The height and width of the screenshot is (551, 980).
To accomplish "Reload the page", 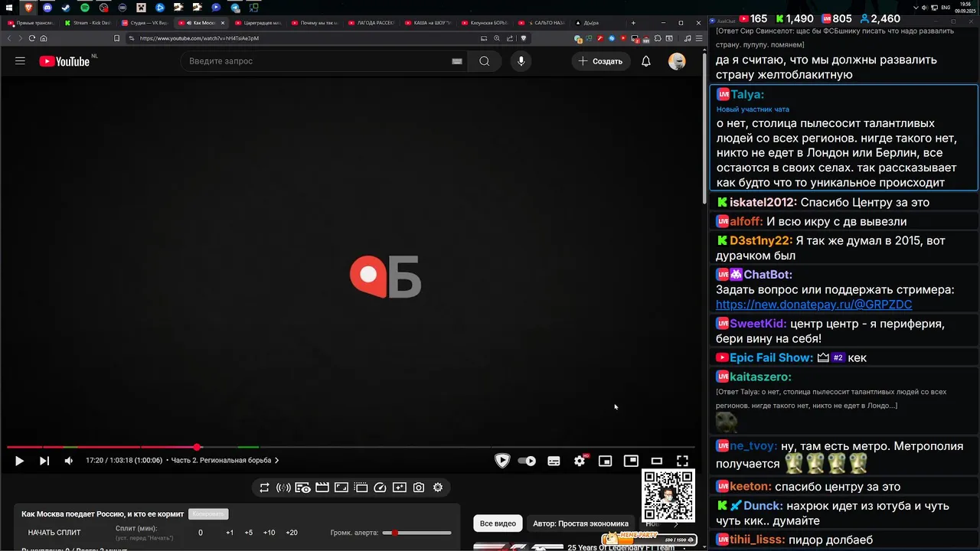I will [31, 38].
